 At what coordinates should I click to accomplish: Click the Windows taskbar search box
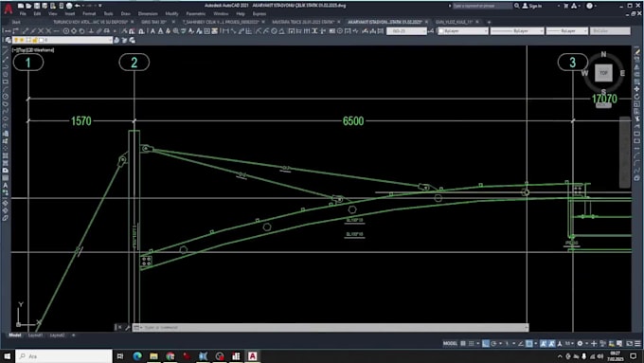point(64,356)
